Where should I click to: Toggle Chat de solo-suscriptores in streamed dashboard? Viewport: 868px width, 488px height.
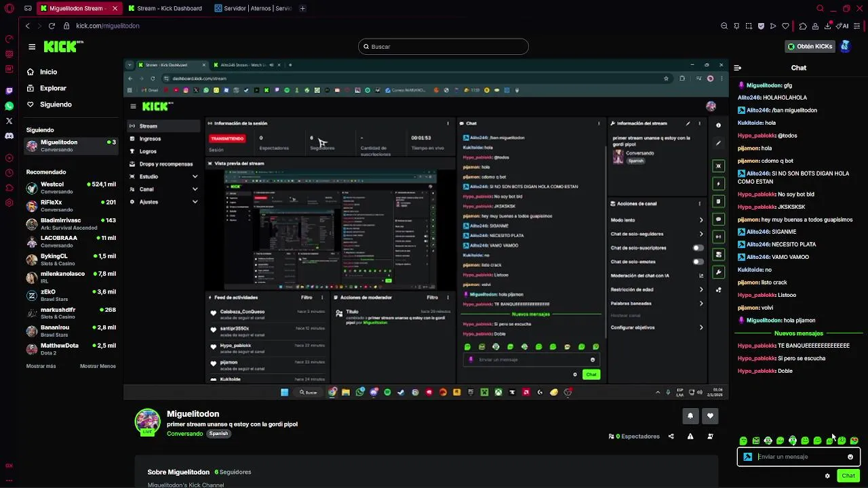click(x=698, y=248)
